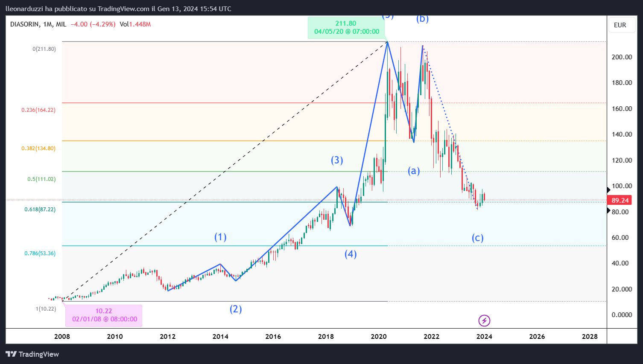Viewport: 643px width, 364px height.
Task: Select the Elliott wave (1) label
Action: [x=220, y=237]
